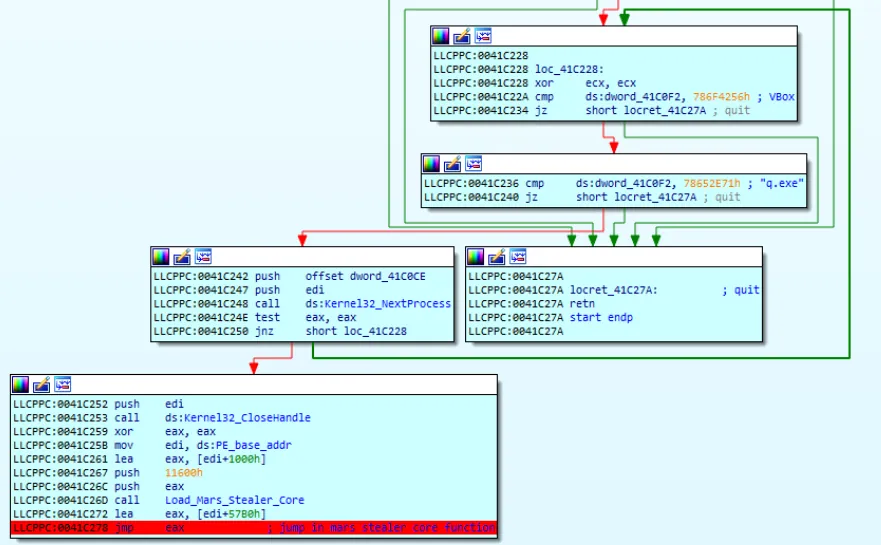Click the xor eax, eax instruction at 0041C259
This screenshot has height=545, width=881.
click(165, 432)
